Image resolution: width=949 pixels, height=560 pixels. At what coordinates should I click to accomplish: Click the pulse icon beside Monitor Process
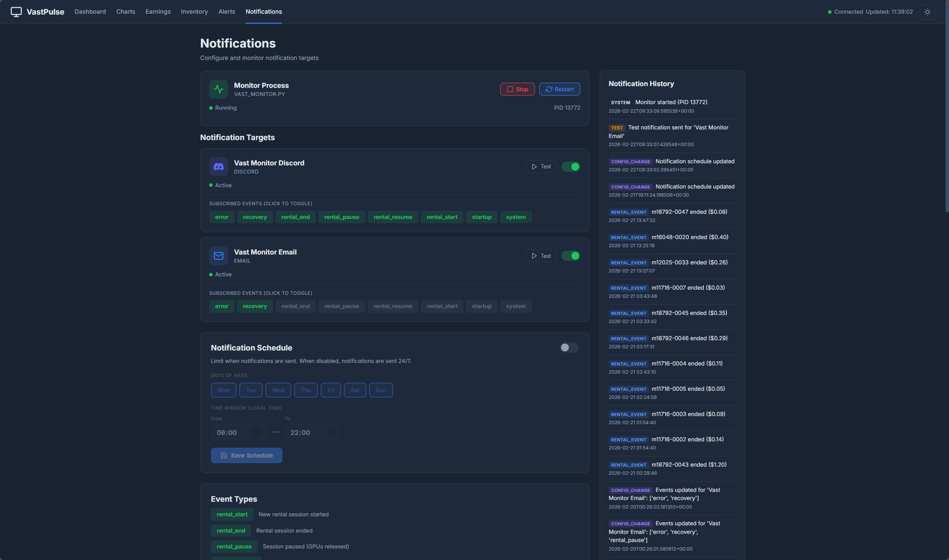point(219,89)
